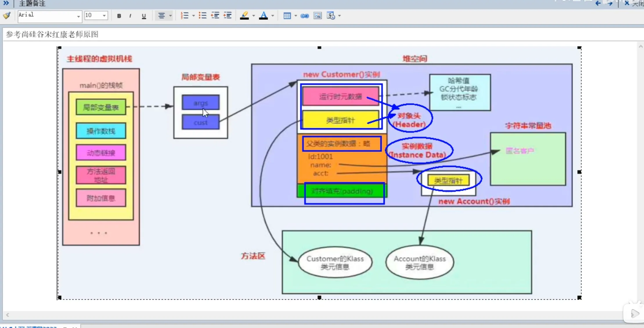The width and height of the screenshot is (644, 328).
Task: Expand the highlight color picker arrow
Action: point(254,16)
